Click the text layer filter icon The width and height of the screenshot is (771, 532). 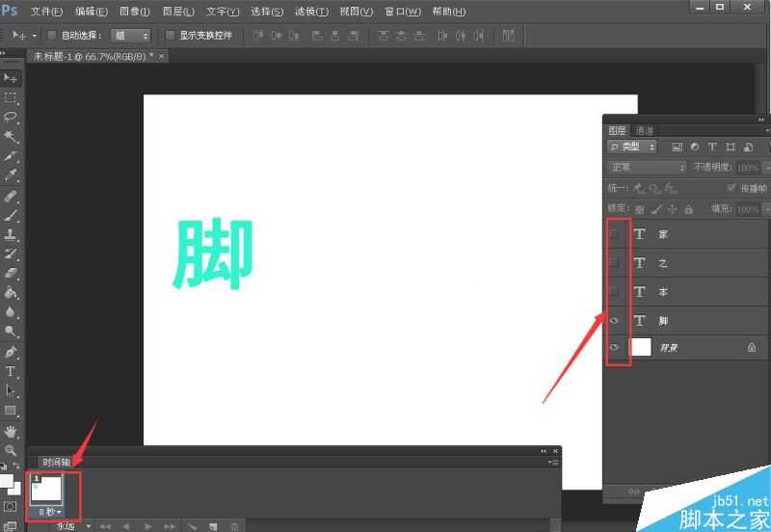coord(712,146)
